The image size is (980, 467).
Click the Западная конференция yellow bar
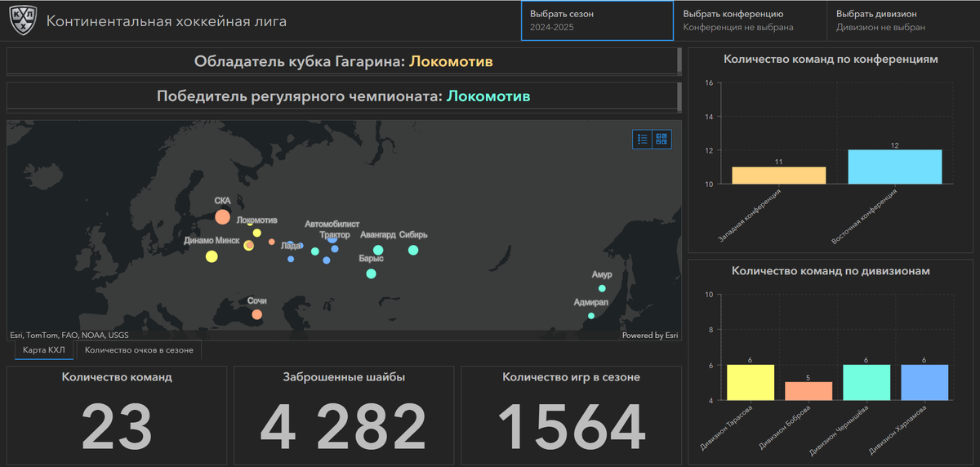(778, 176)
